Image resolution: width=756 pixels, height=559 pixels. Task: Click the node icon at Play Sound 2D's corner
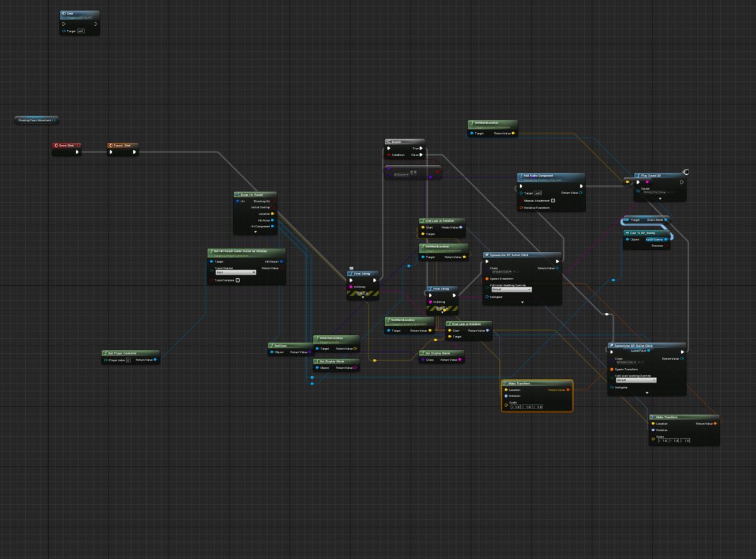coord(685,172)
